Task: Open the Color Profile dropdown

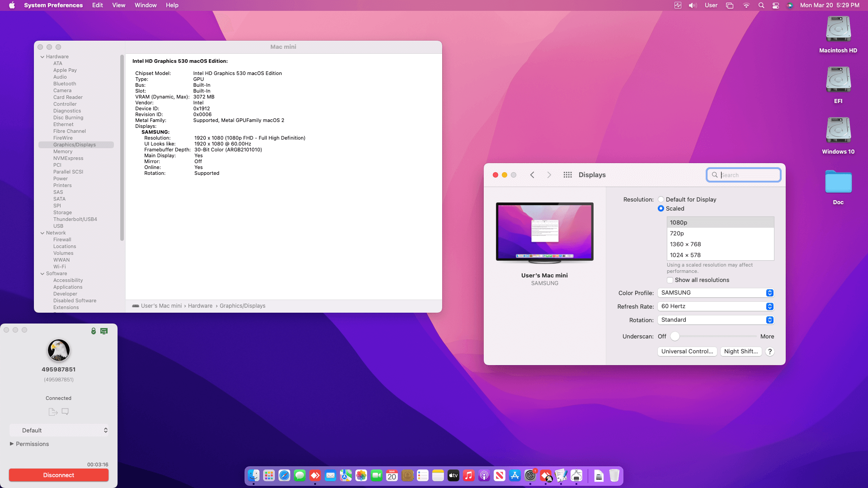Action: click(716, 293)
